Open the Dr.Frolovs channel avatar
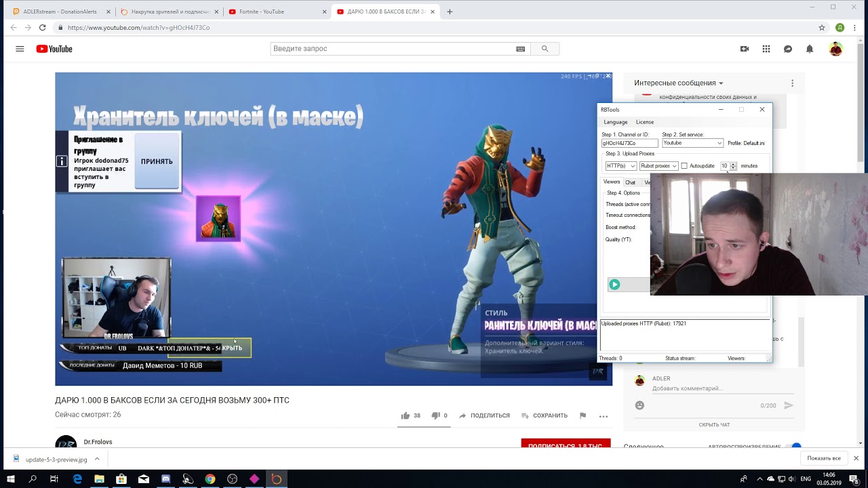This screenshot has width=868, height=488. (66, 443)
